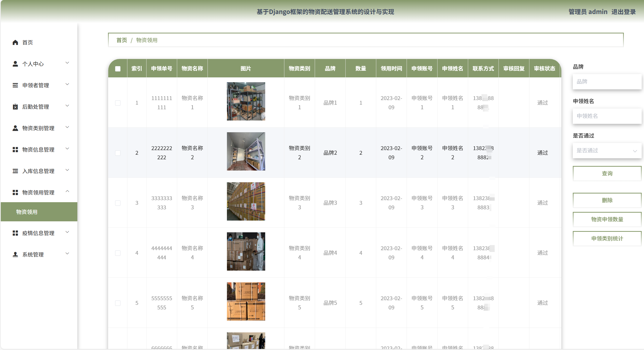Click the clipboard icon beside 后勤处管理
The width and height of the screenshot is (644, 350).
pyautogui.click(x=15, y=107)
